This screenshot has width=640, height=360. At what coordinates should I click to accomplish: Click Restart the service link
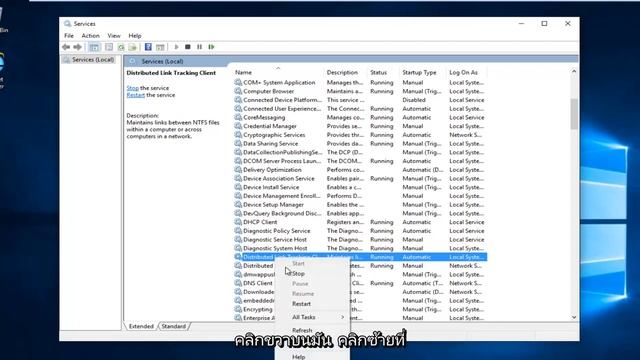[136, 95]
